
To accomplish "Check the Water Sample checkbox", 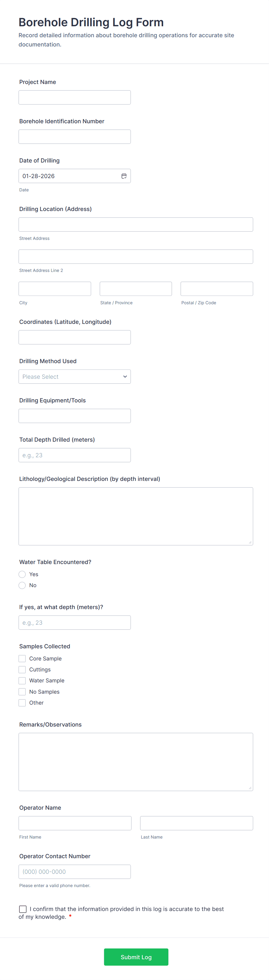I will pyautogui.click(x=22, y=680).
